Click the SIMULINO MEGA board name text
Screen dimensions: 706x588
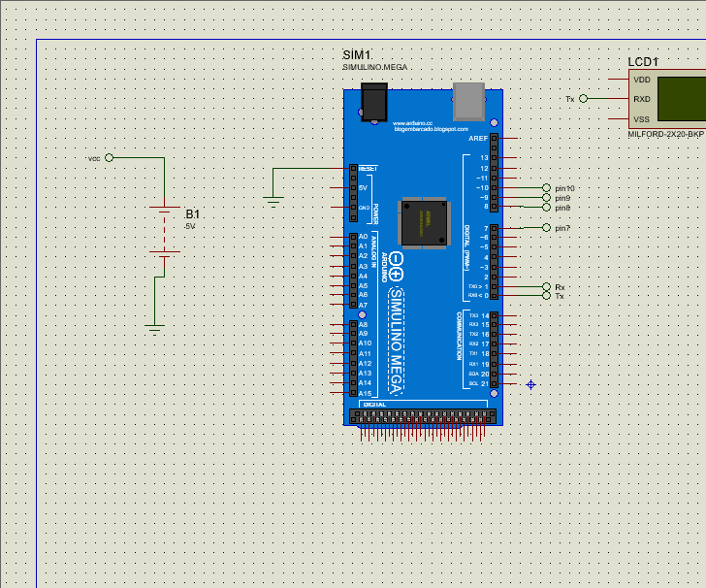[x=396, y=342]
